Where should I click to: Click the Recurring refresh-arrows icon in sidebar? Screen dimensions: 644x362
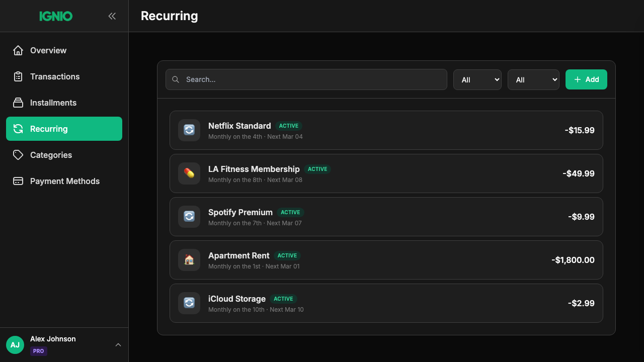click(18, 129)
